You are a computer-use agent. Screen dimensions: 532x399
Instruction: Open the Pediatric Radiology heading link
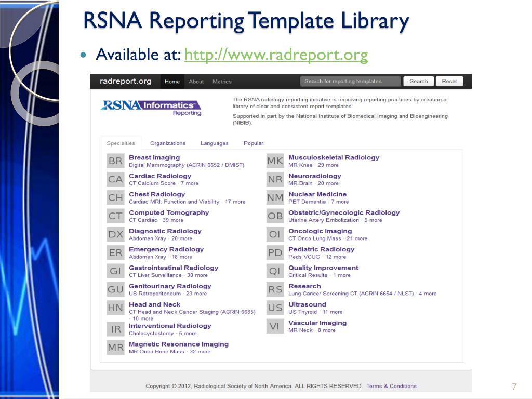click(322, 249)
